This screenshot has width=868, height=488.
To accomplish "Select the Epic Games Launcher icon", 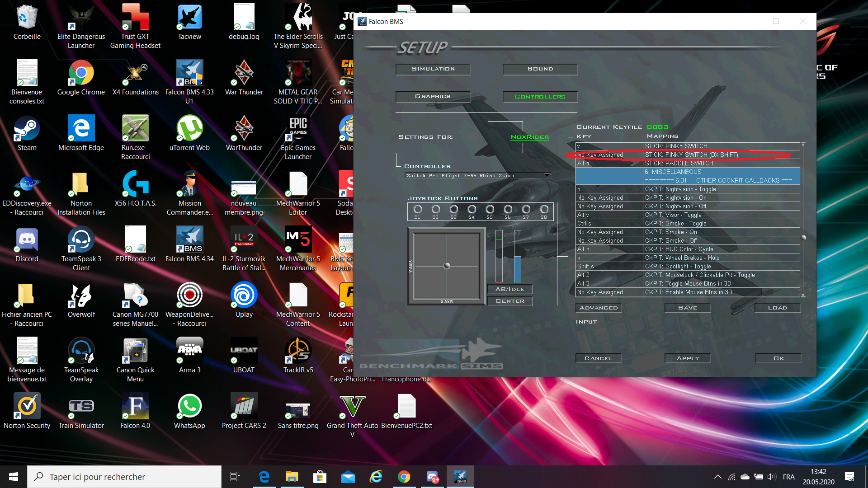I will pos(298,137).
